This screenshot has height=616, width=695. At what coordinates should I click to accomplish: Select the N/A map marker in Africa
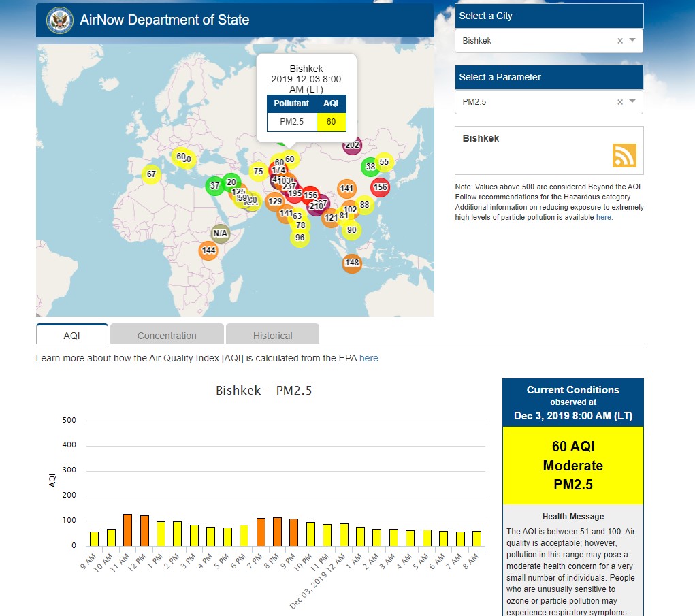click(x=220, y=233)
